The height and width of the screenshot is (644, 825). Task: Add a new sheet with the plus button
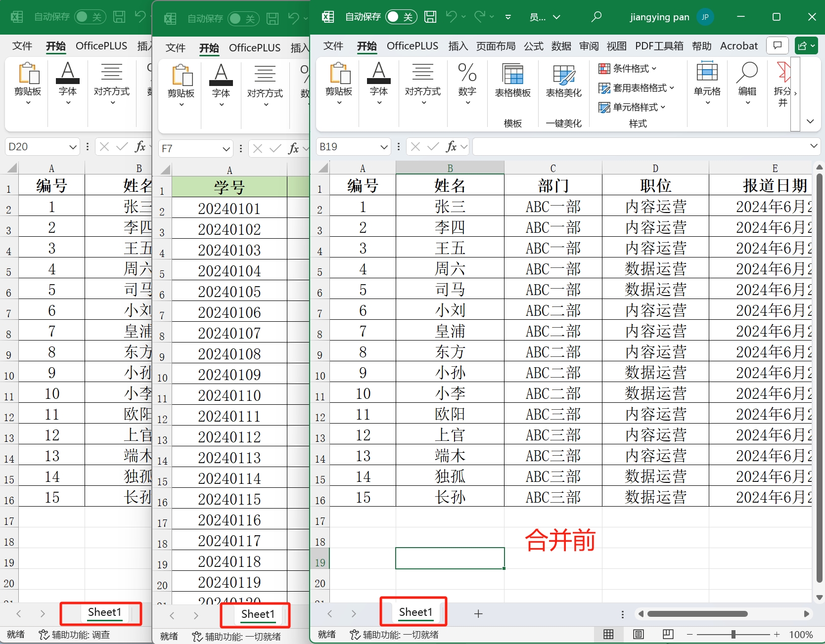click(478, 614)
